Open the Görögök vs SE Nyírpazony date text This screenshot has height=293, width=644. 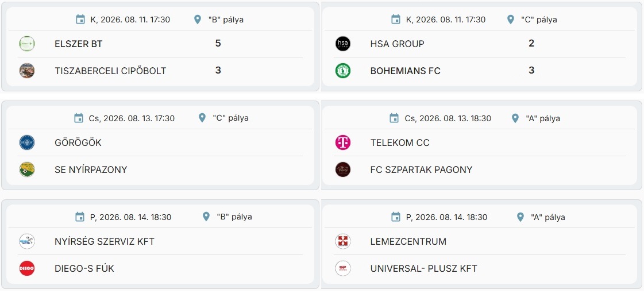click(132, 118)
